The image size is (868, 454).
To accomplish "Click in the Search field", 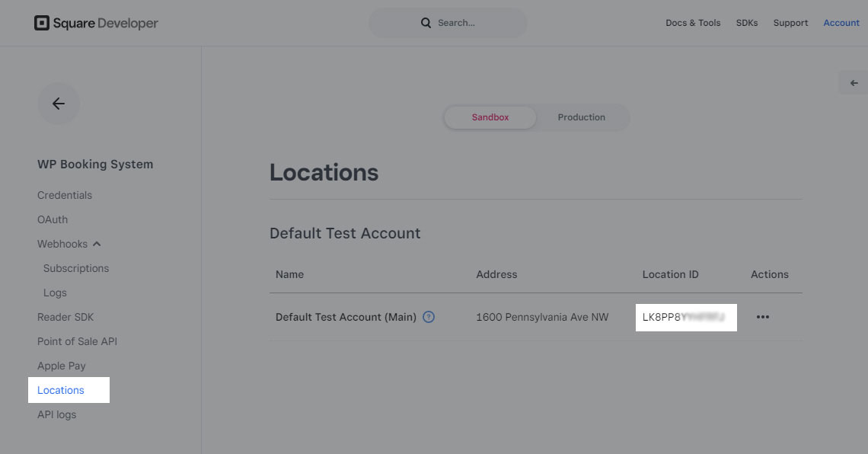I will click(x=448, y=23).
